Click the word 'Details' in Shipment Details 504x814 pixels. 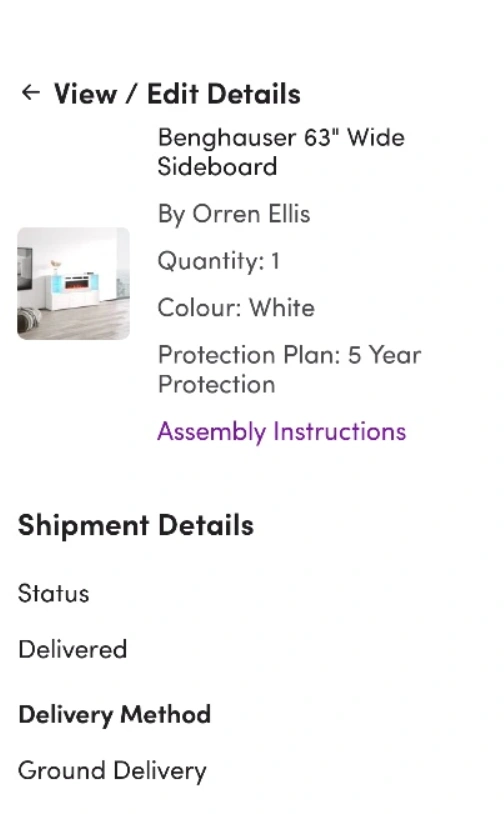[x=206, y=525]
